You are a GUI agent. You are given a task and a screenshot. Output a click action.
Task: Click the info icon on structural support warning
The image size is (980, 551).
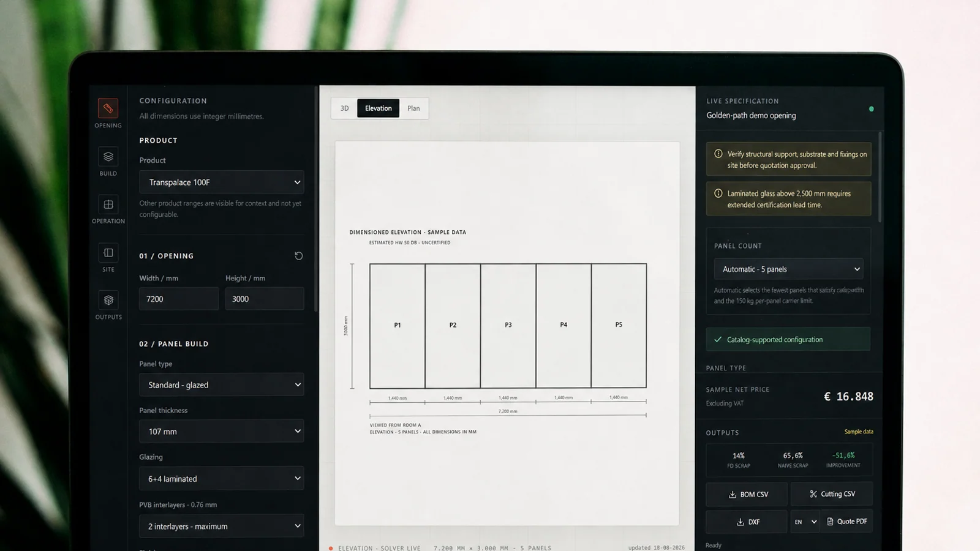(x=718, y=154)
